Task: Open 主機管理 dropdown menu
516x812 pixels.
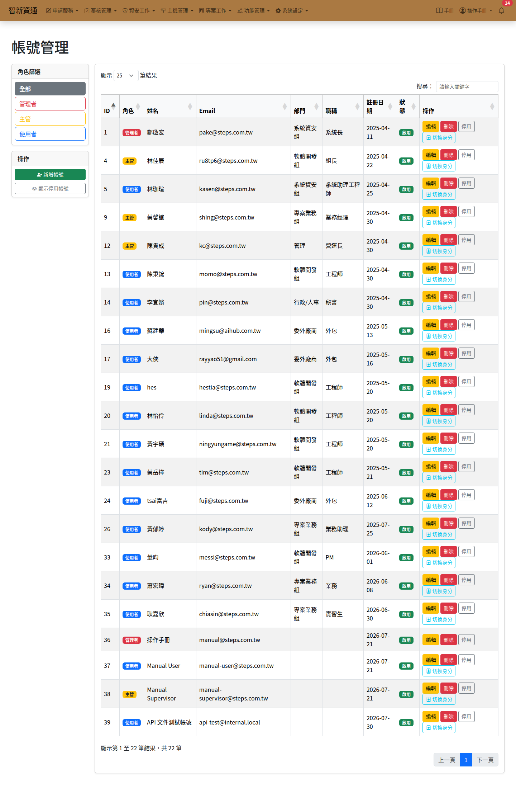Action: (x=177, y=11)
